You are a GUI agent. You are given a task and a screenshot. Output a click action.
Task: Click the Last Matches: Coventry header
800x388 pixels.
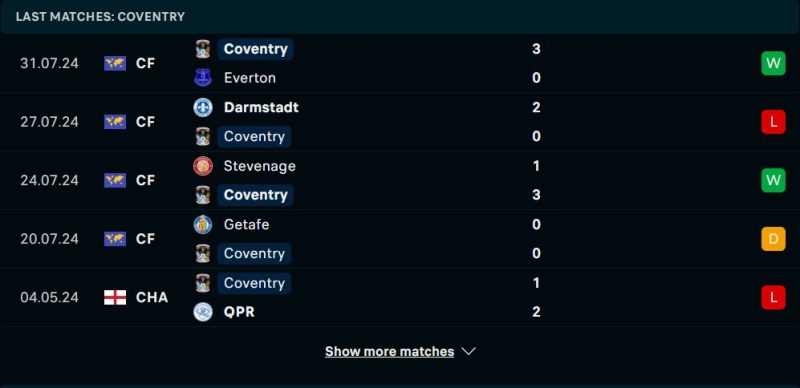pos(101,16)
